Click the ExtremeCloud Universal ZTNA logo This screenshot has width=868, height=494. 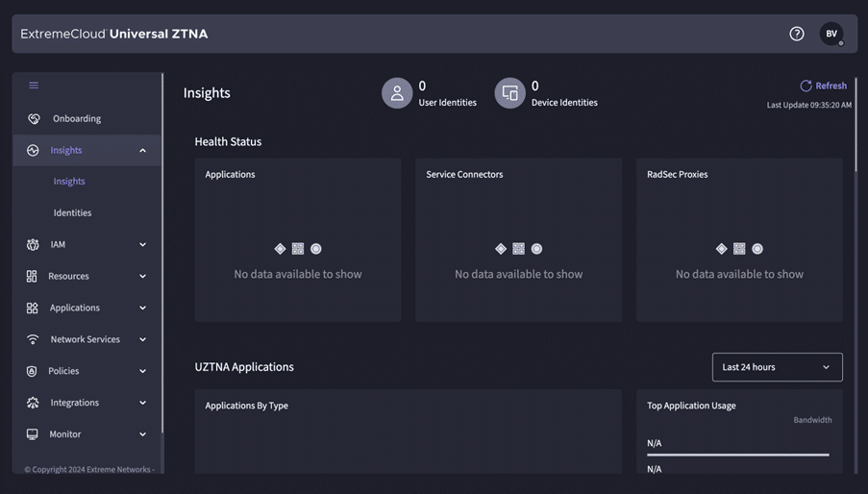click(114, 34)
